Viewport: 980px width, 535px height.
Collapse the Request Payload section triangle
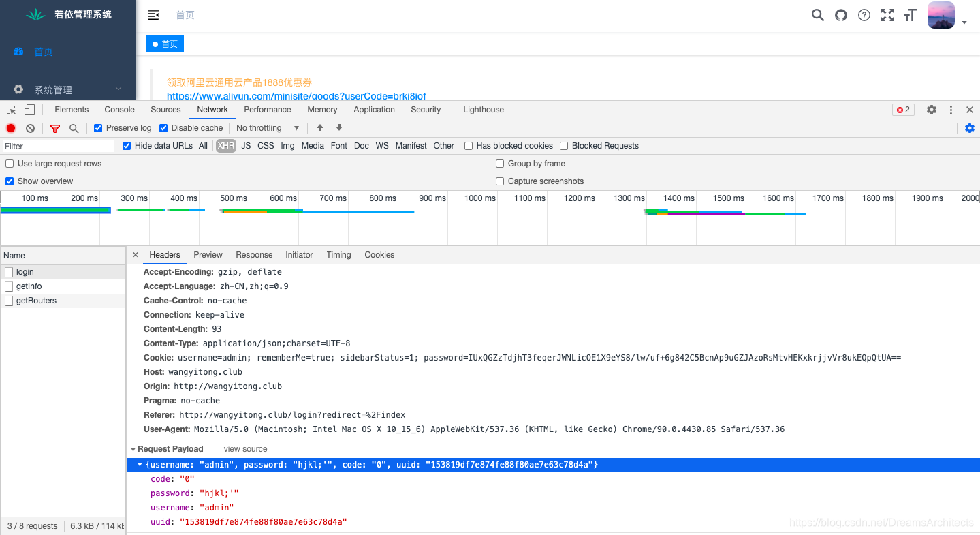[133, 450]
